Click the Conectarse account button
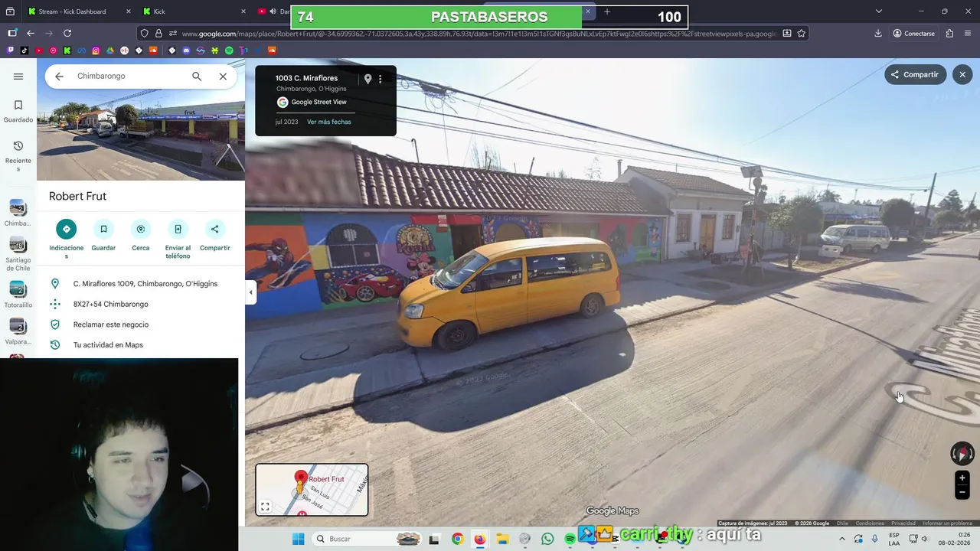 pos(913,34)
